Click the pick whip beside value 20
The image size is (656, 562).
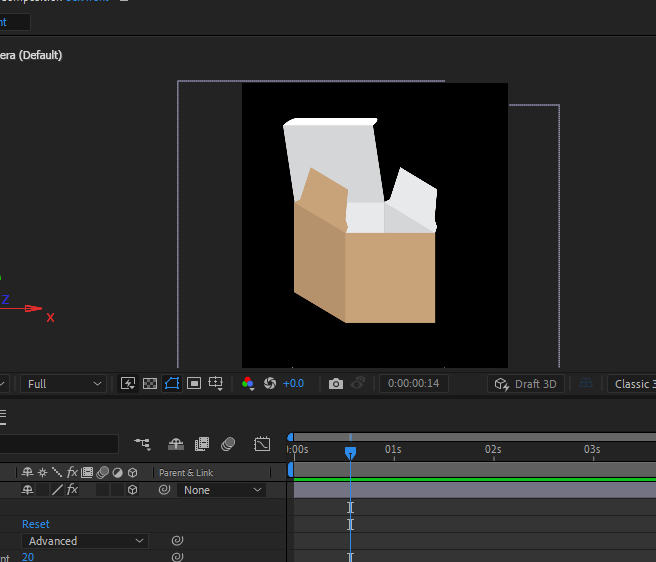pyautogui.click(x=177, y=557)
